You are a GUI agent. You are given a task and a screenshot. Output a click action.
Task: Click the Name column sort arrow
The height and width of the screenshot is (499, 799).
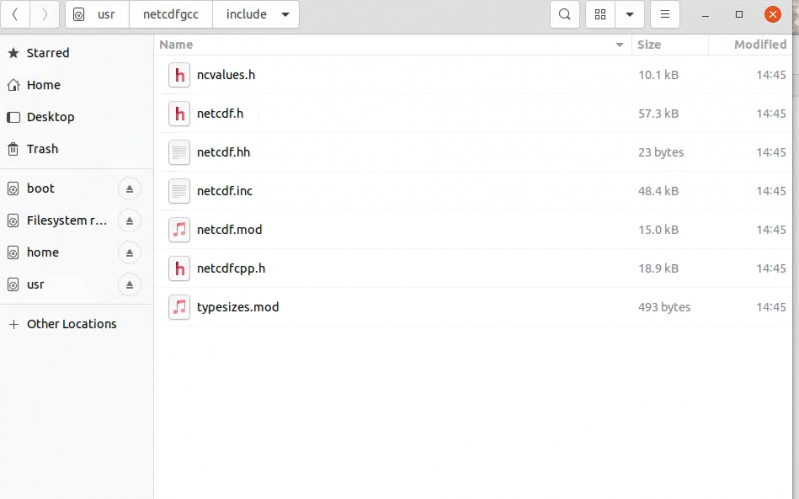(x=620, y=45)
